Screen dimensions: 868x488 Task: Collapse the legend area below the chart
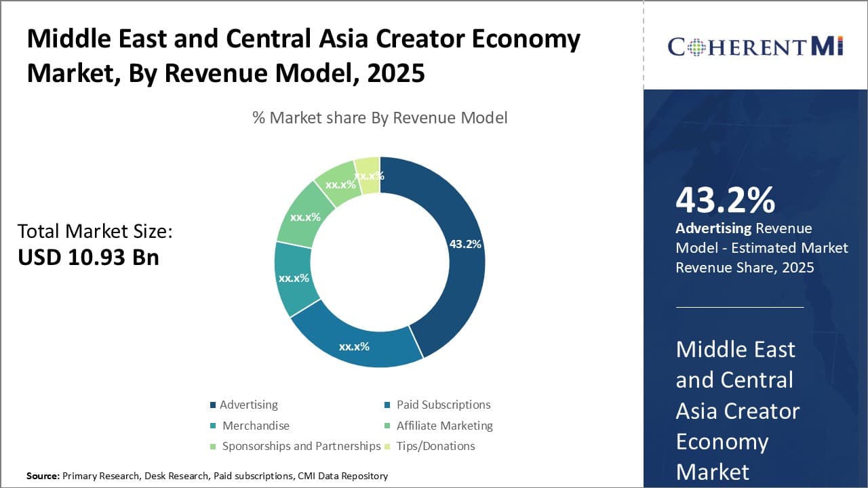tap(353, 425)
